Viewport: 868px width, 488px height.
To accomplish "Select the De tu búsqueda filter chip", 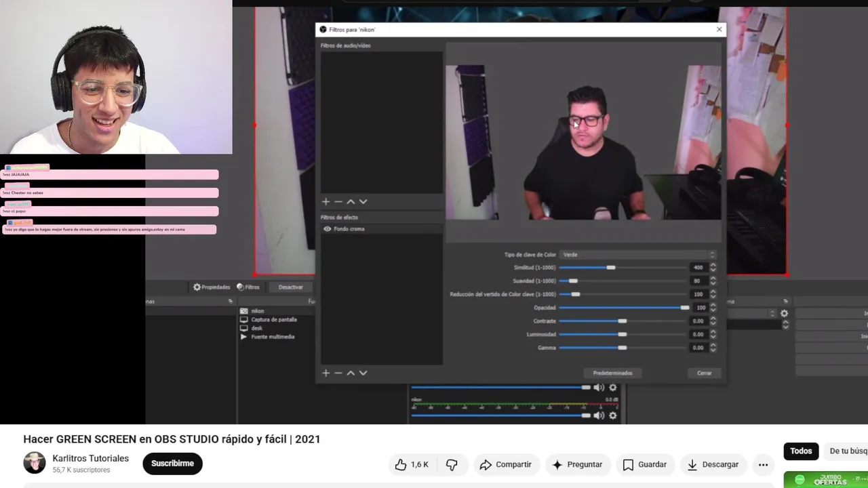I will click(848, 451).
